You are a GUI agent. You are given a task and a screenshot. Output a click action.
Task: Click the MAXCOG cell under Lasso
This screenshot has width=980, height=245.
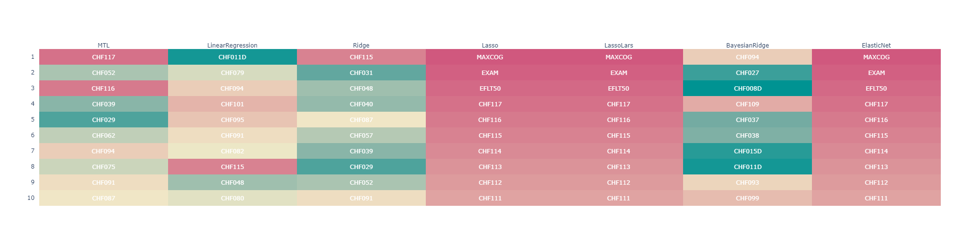point(490,57)
